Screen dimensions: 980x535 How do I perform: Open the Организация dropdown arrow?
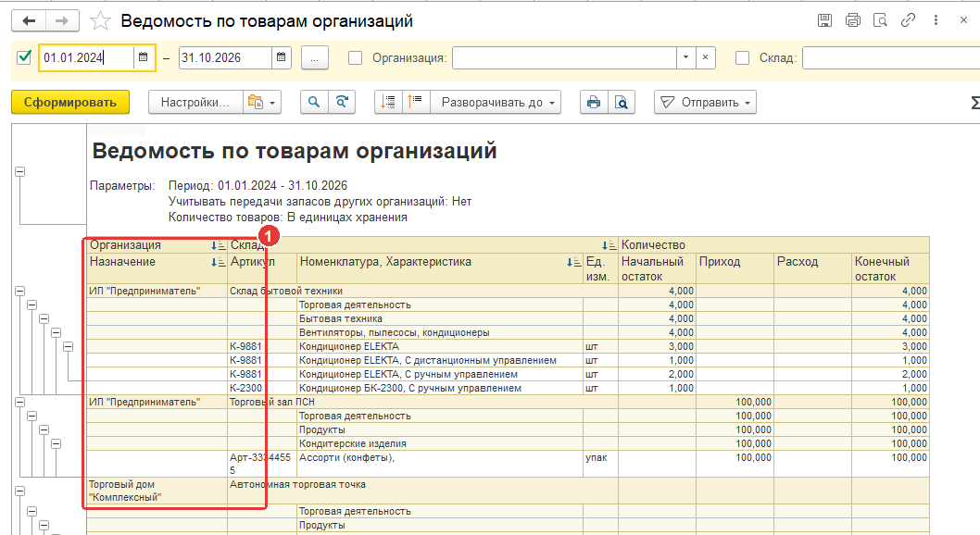pos(685,57)
